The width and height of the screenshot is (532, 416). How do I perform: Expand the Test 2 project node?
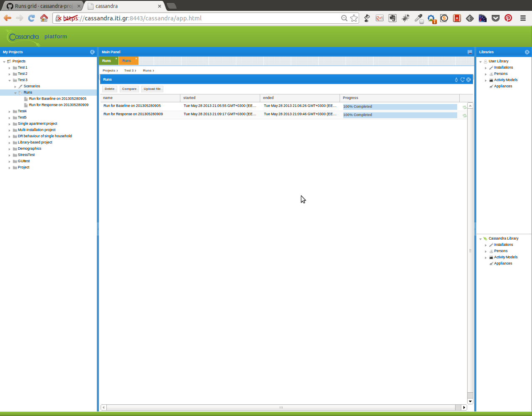10,74
